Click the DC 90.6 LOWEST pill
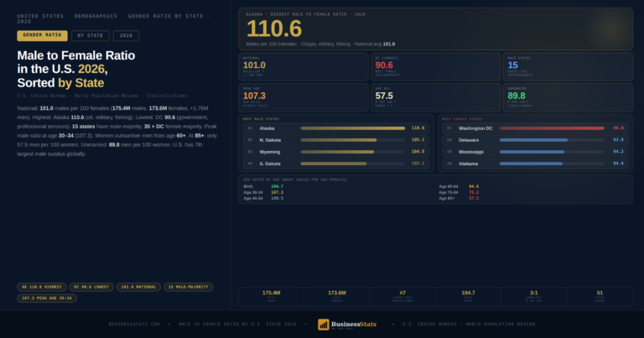This screenshot has width=644, height=338. pos(91,287)
